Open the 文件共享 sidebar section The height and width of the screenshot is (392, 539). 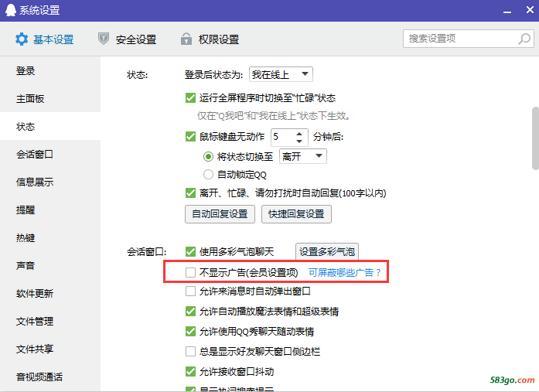[50, 349]
